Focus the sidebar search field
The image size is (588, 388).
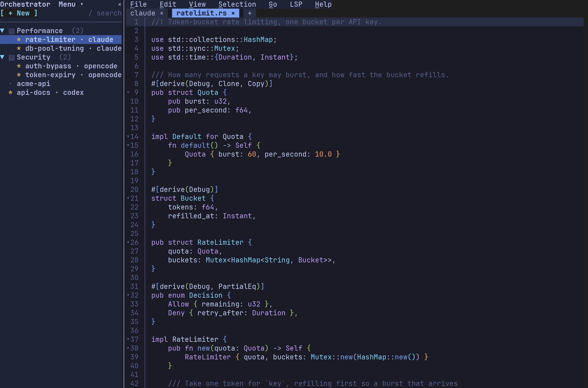click(105, 13)
